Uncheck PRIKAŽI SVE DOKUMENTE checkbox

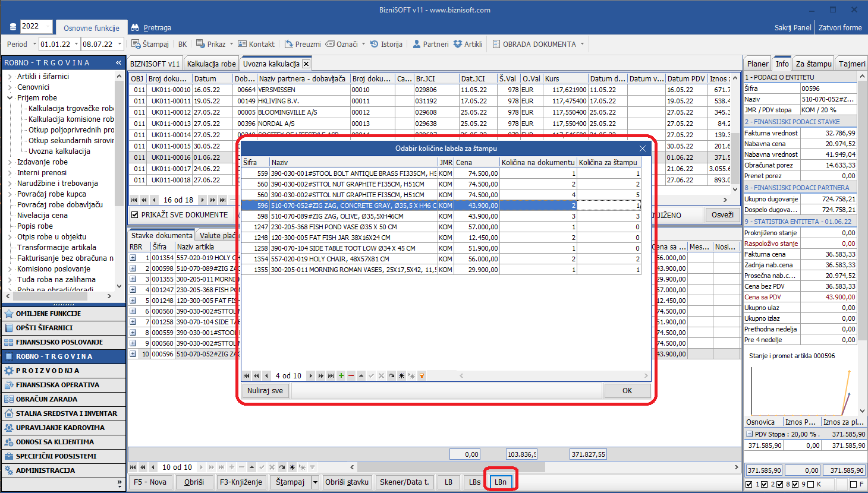coord(135,215)
